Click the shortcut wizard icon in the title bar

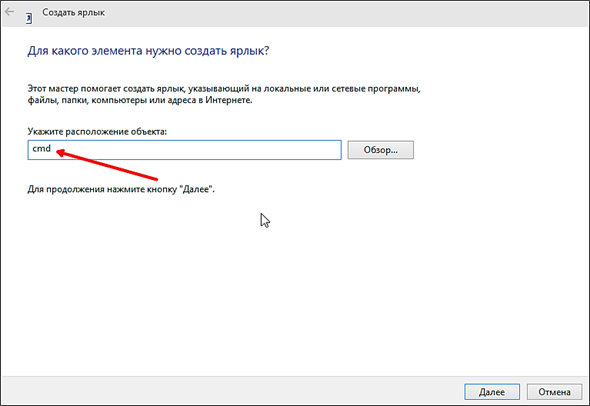[x=29, y=18]
